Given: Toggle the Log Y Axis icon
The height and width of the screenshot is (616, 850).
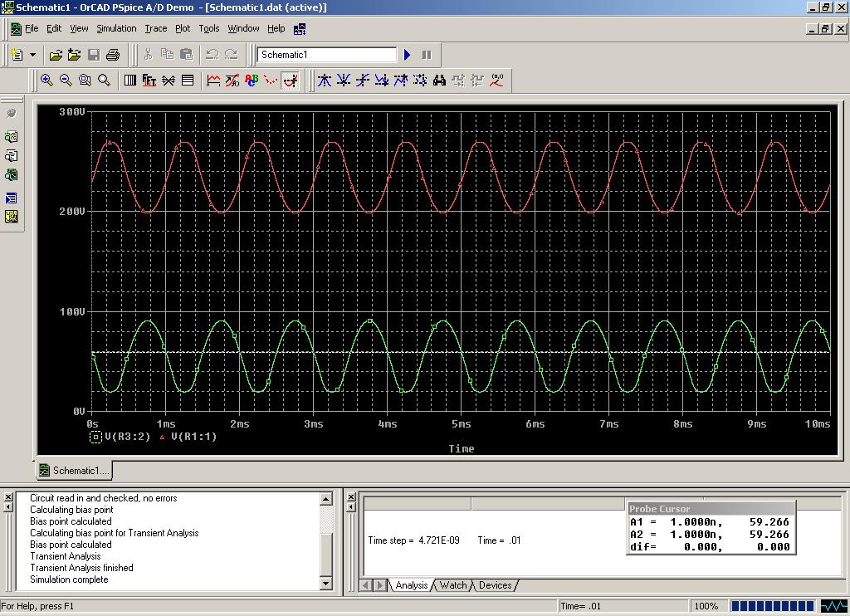Looking at the screenshot, I should pyautogui.click(x=188, y=81).
